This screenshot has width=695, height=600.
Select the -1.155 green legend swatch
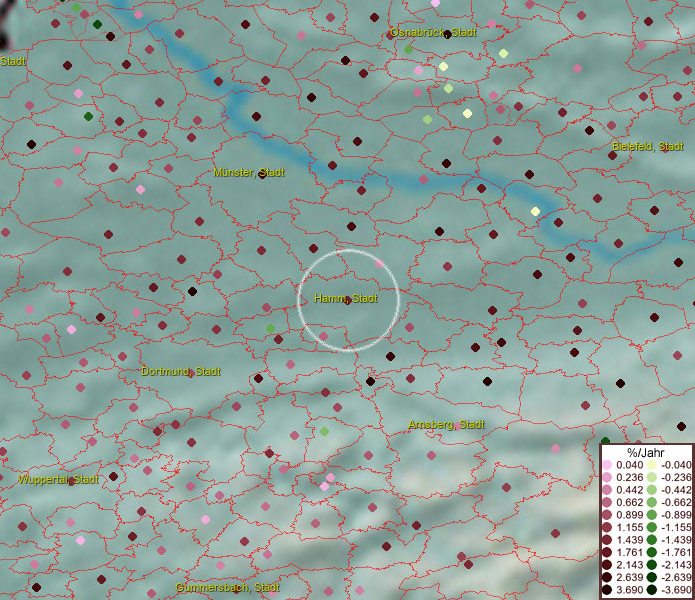tap(652, 527)
